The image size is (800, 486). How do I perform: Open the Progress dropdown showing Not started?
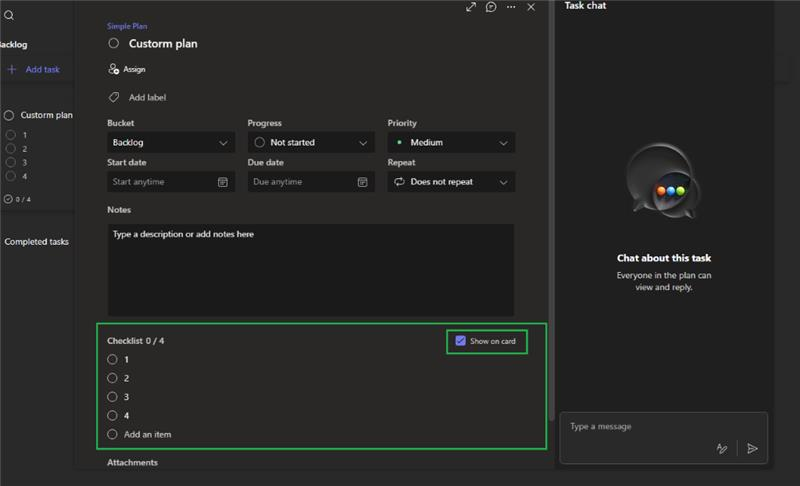tap(311, 142)
